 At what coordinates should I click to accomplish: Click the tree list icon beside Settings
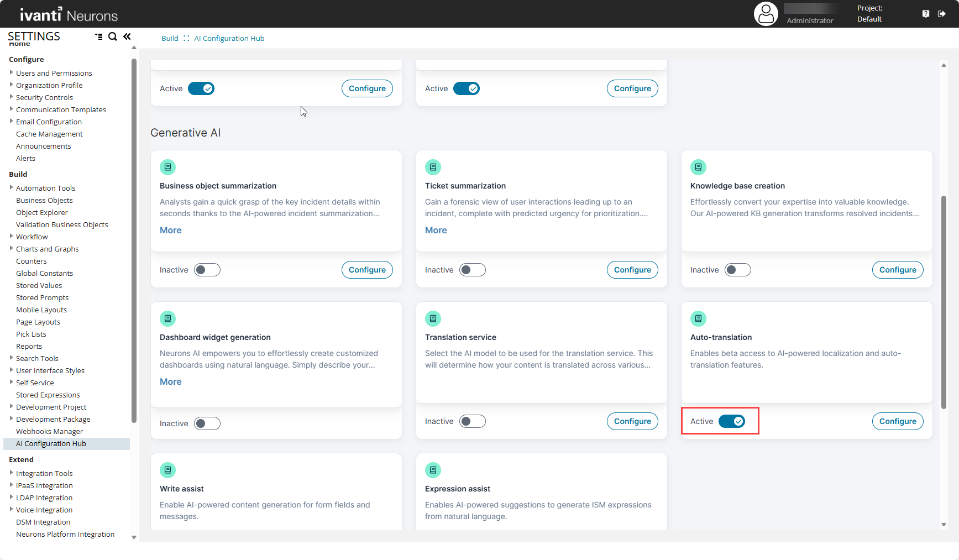point(98,36)
